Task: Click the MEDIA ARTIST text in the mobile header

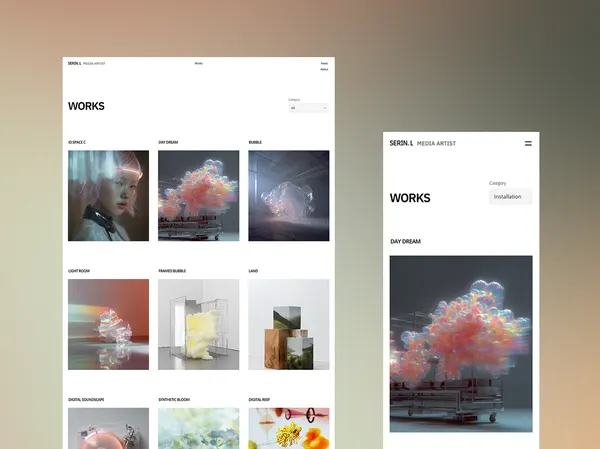Action: (436, 144)
